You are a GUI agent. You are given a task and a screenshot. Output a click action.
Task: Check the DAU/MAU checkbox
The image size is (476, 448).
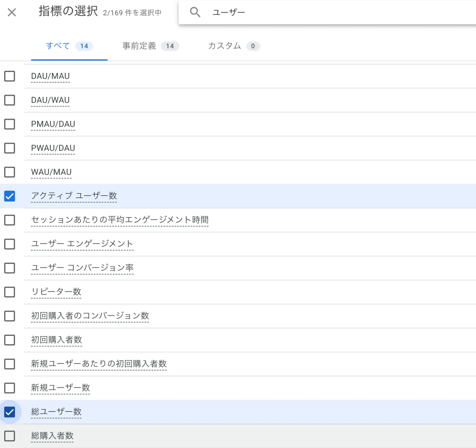[10, 76]
